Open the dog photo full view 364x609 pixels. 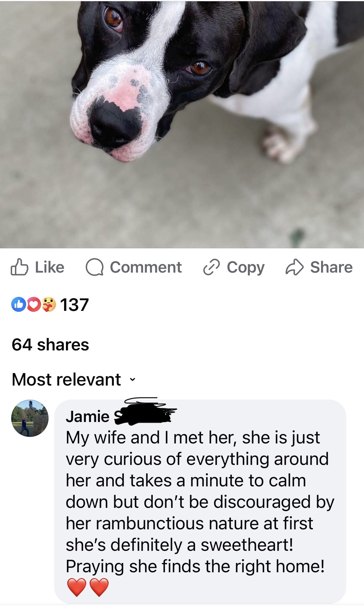point(182,124)
